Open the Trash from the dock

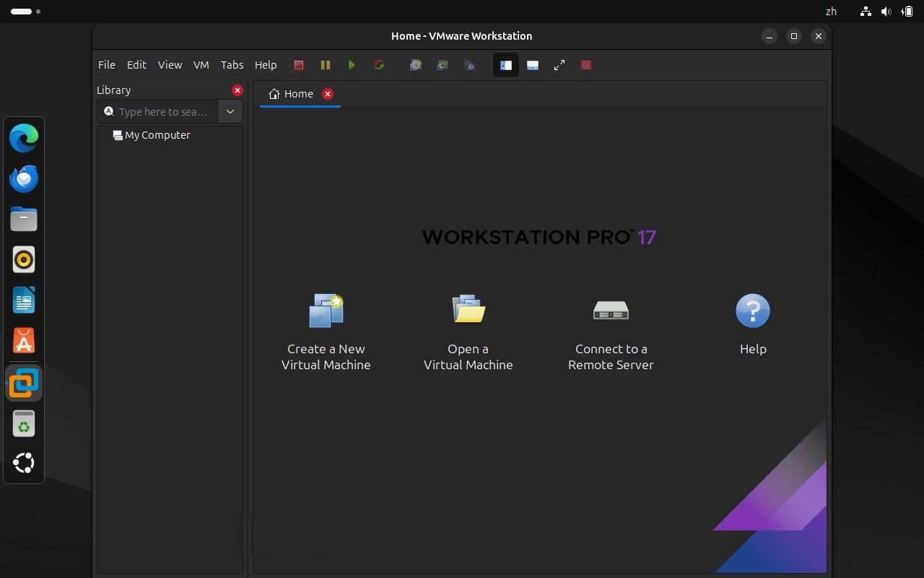[24, 424]
